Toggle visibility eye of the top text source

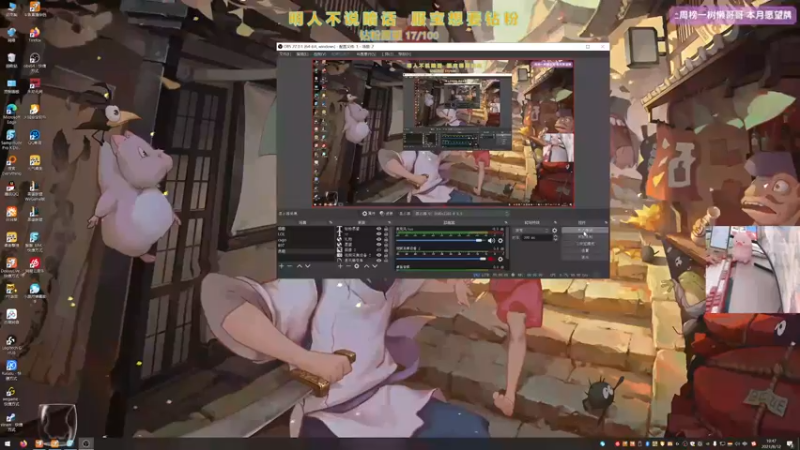379,229
